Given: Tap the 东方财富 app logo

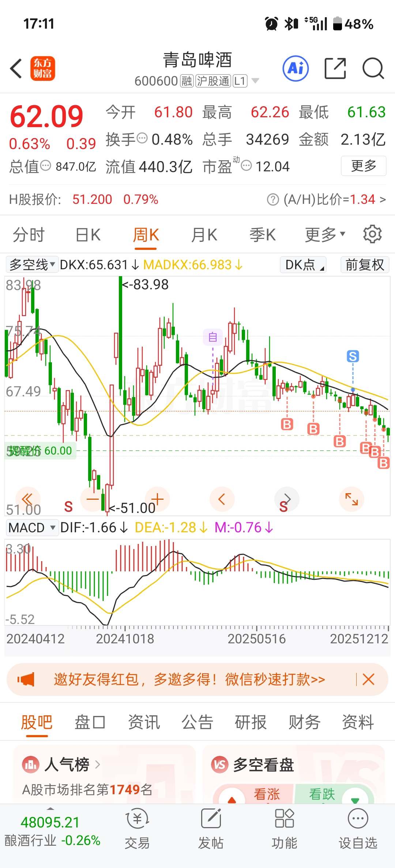Looking at the screenshot, I should coord(42,68).
